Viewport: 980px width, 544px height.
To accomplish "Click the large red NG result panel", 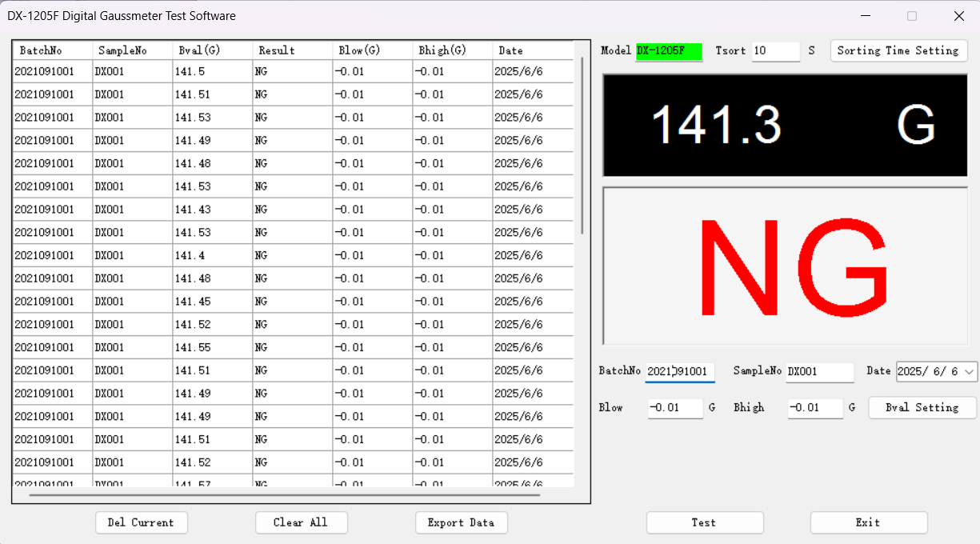I will point(785,266).
